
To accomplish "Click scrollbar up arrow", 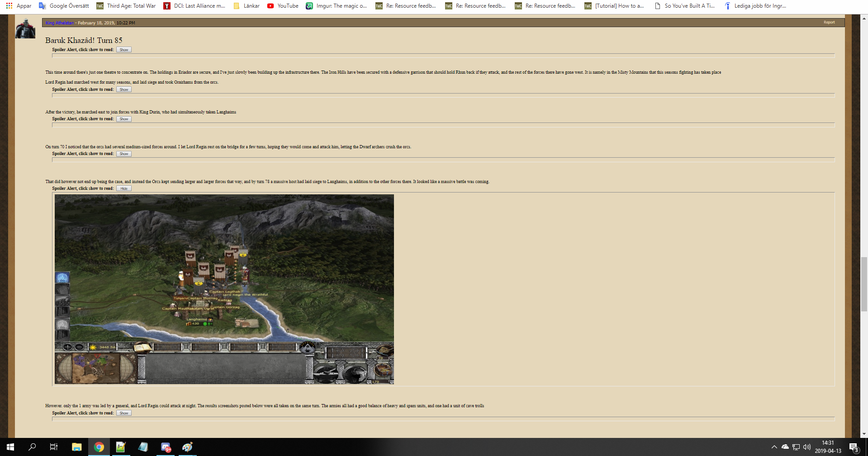I will point(864,19).
